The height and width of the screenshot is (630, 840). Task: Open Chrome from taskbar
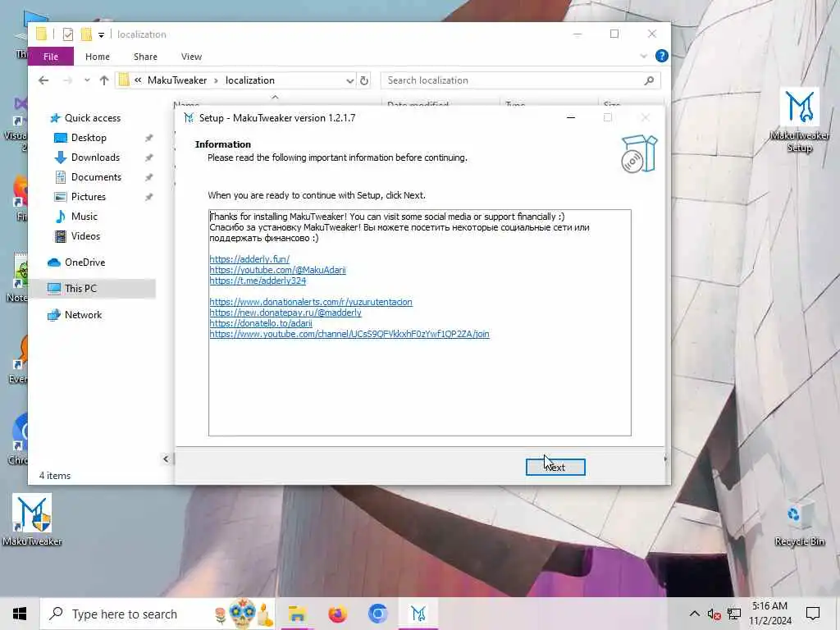click(x=377, y=614)
